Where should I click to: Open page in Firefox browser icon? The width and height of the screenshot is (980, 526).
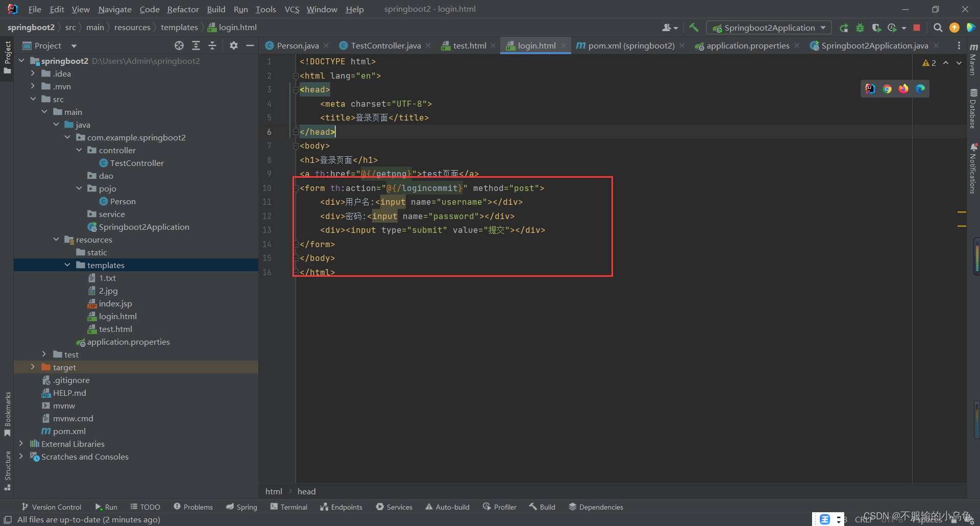[x=903, y=89]
